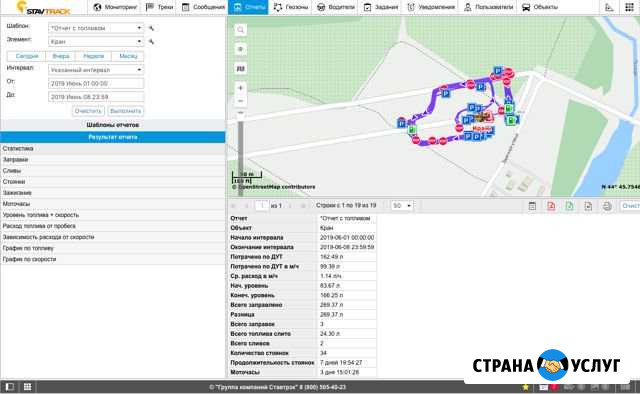
Task: Click the До end date field
Action: point(96,97)
